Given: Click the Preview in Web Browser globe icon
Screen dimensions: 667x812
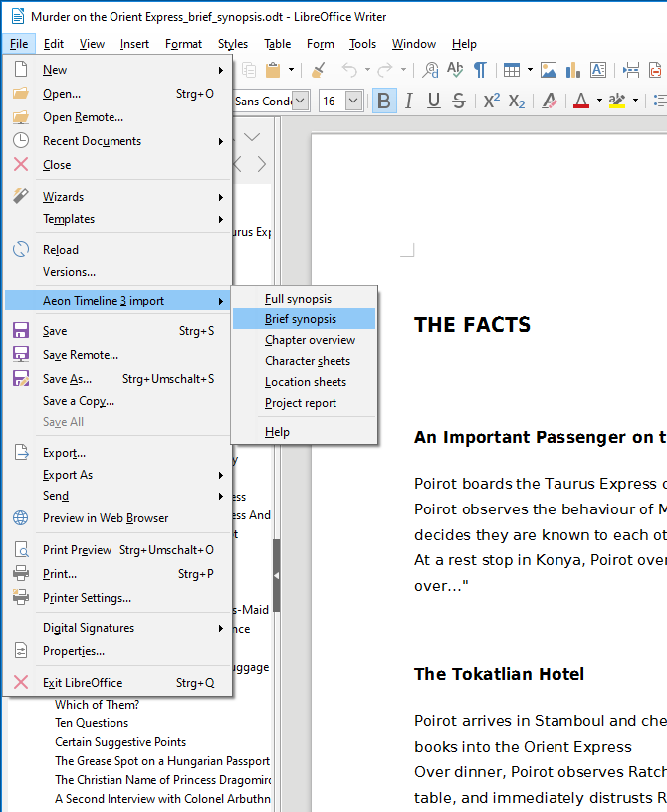Looking at the screenshot, I should click(x=21, y=517).
